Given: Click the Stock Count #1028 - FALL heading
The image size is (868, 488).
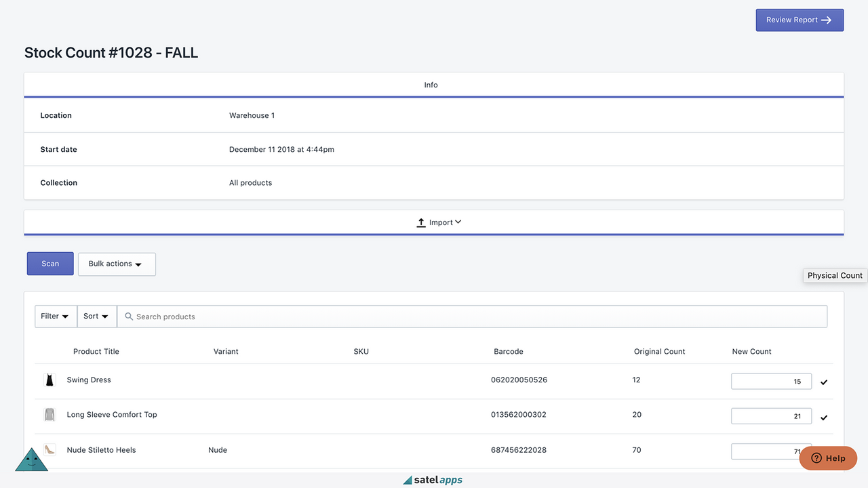Looking at the screenshot, I should pyautogui.click(x=111, y=53).
